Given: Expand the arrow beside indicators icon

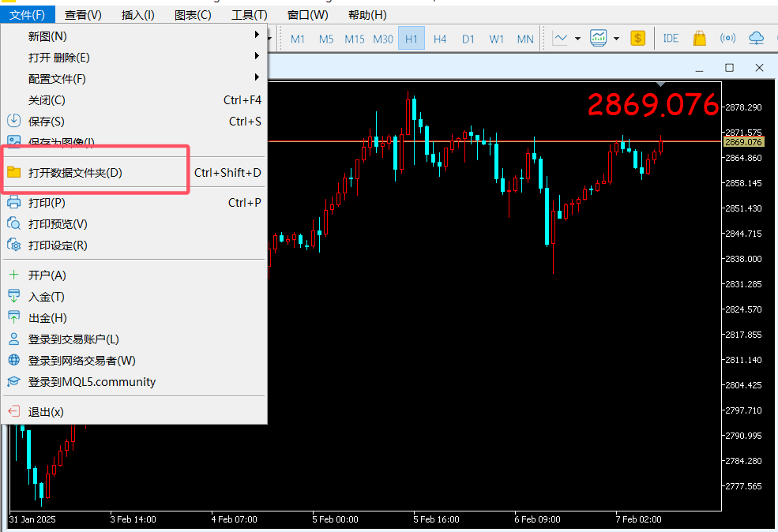Looking at the screenshot, I should pyautogui.click(x=616, y=39).
